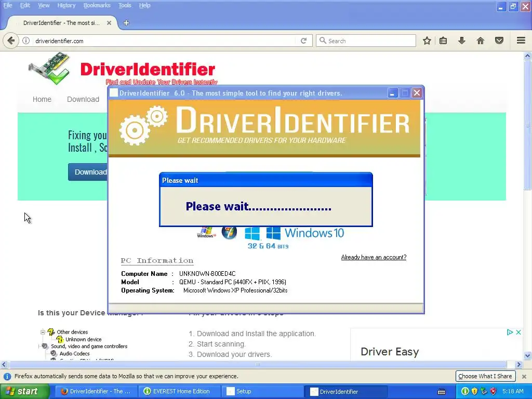Go to Firefox home page icon
Screen dimensions: 532x399
click(x=481, y=41)
